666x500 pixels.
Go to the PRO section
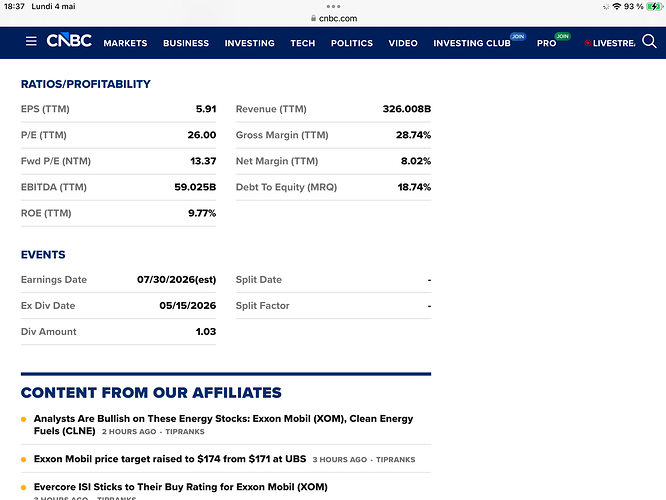546,43
